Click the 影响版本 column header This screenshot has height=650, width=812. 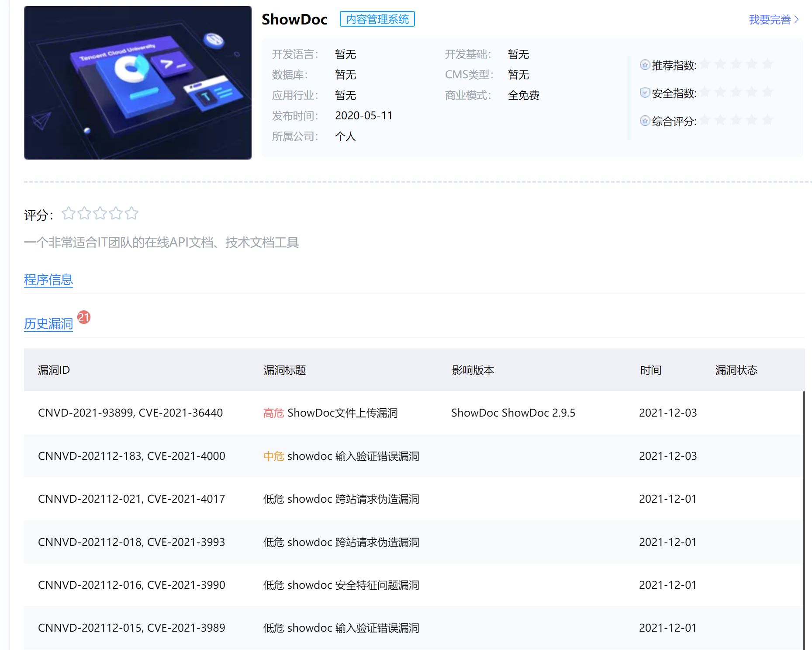point(473,370)
